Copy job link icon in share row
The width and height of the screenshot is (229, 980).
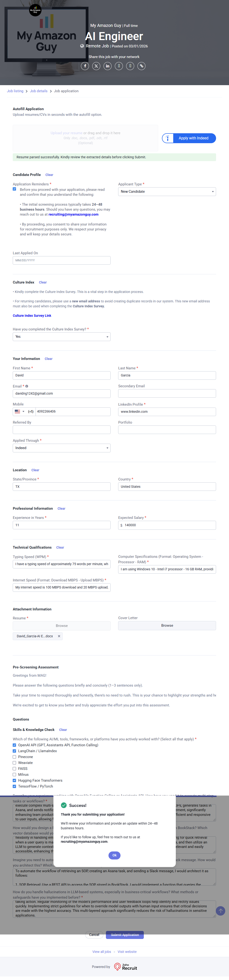point(141,66)
